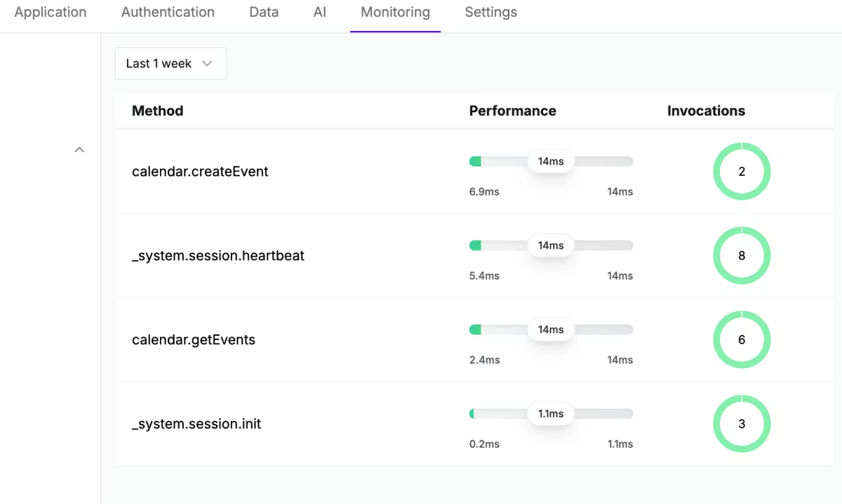Click the 14ms performance bar for calendar.createEvent
The height and width of the screenshot is (504, 842).
(551, 162)
